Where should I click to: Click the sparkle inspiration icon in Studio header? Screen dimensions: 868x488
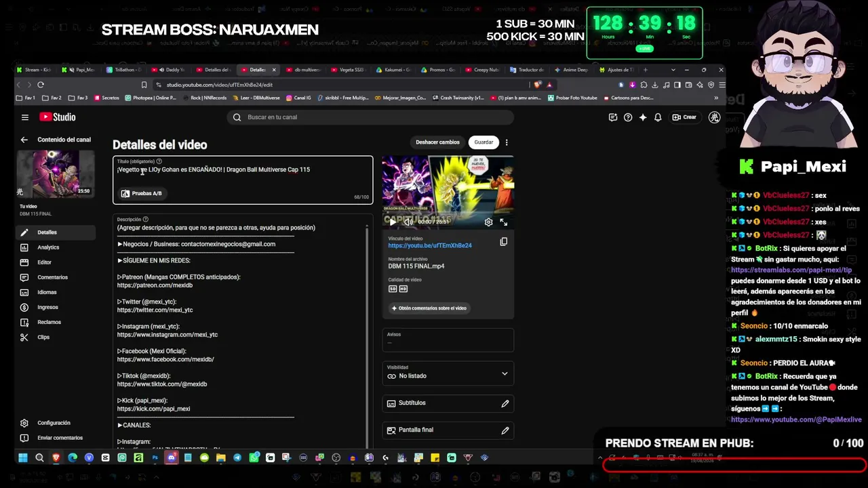643,117
